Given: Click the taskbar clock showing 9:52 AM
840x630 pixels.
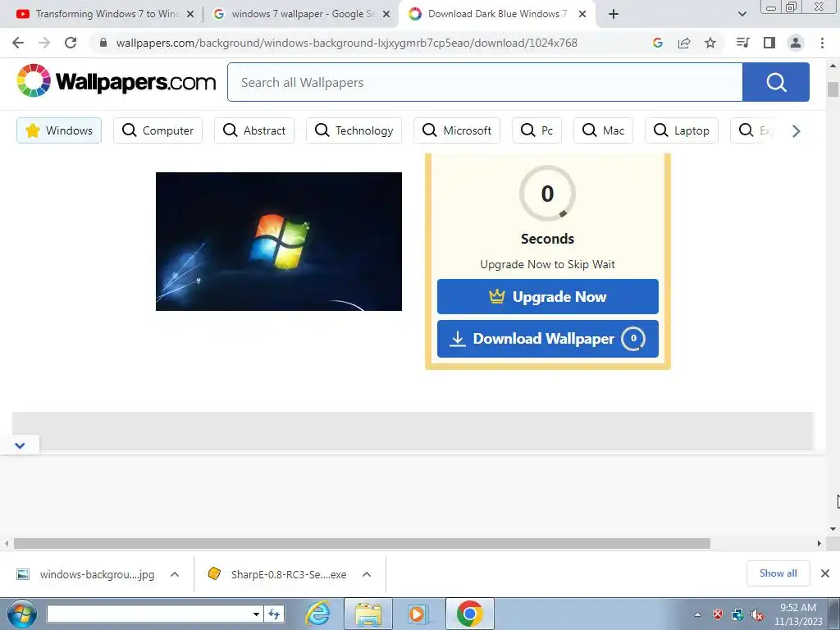Looking at the screenshot, I should tap(798, 614).
